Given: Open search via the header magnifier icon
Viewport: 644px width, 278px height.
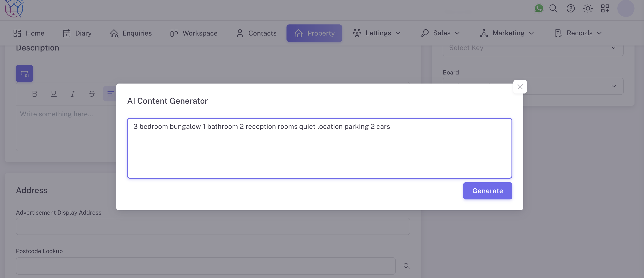Looking at the screenshot, I should coord(553,9).
